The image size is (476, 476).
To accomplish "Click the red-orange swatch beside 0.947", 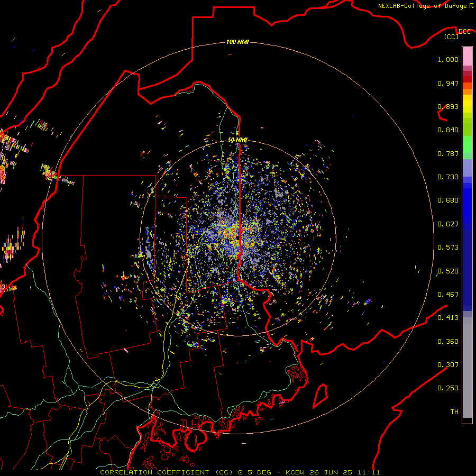I will point(467,86).
